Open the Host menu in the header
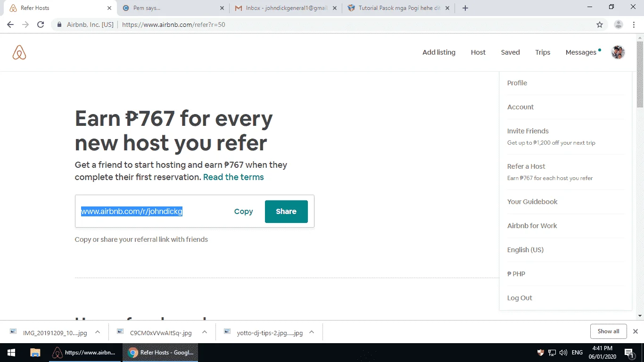 pos(478,52)
